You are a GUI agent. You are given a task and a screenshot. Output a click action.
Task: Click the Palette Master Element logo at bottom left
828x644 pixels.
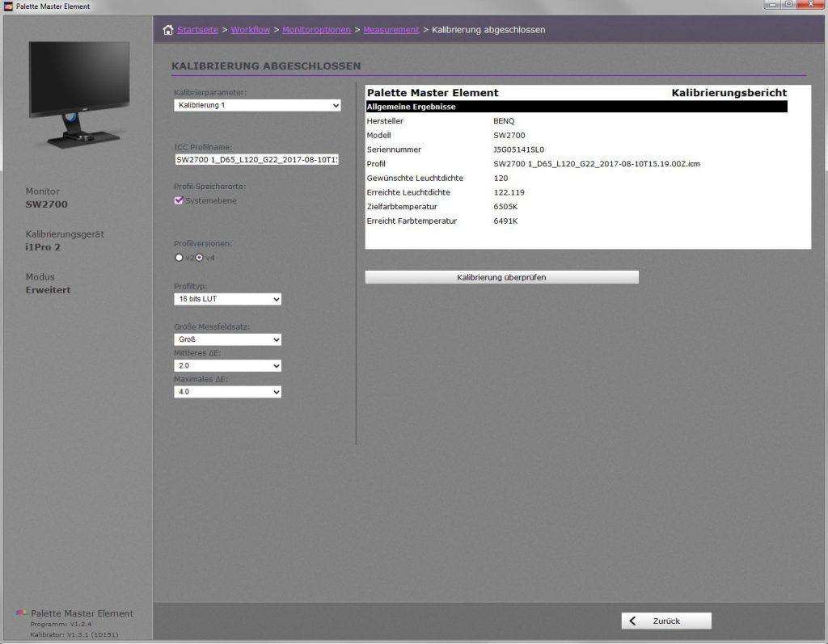(21, 612)
